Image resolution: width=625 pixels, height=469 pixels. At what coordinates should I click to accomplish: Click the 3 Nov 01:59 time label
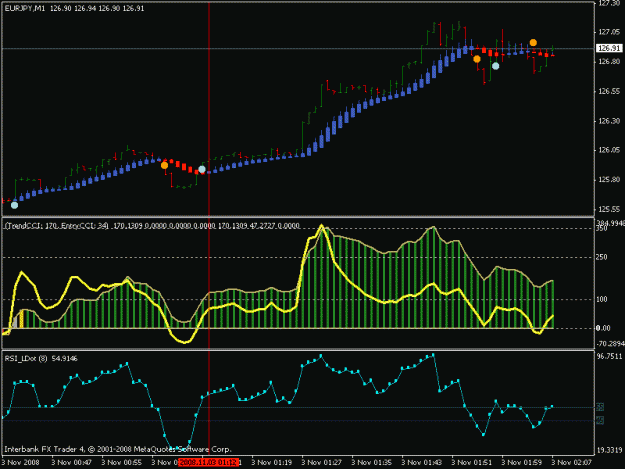[521, 463]
